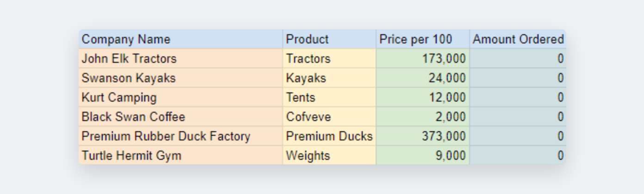The width and height of the screenshot is (644, 194).
Task: Select the Tractors product cell
Action: pos(329,59)
